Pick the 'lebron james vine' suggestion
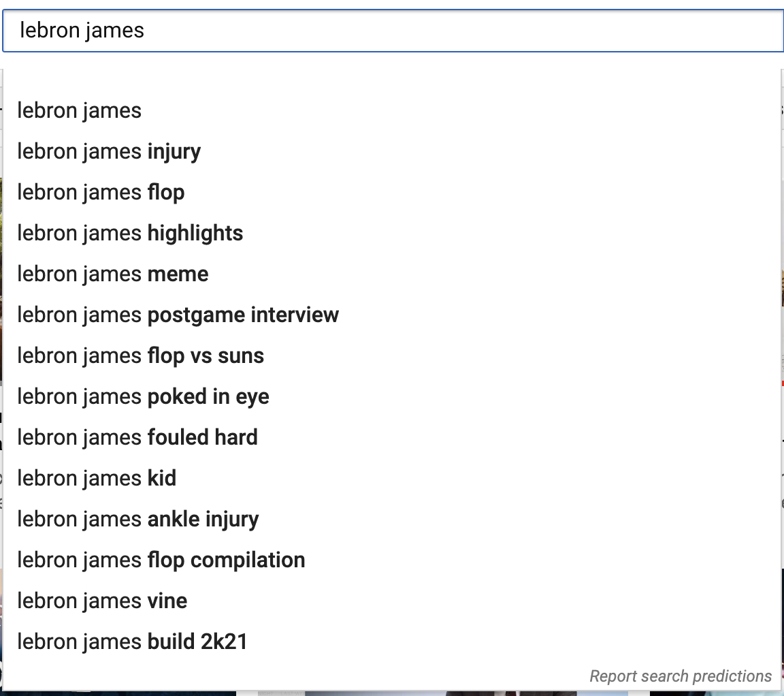 pyautogui.click(x=392, y=601)
